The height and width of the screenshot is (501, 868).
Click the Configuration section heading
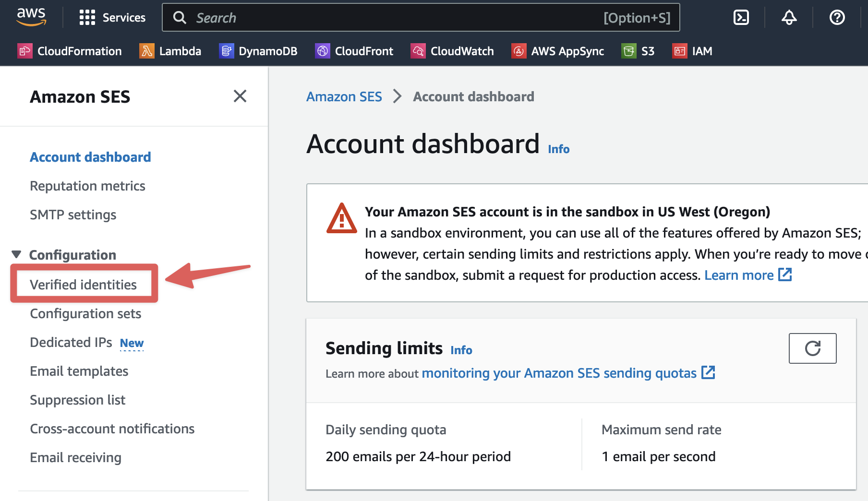tap(72, 255)
